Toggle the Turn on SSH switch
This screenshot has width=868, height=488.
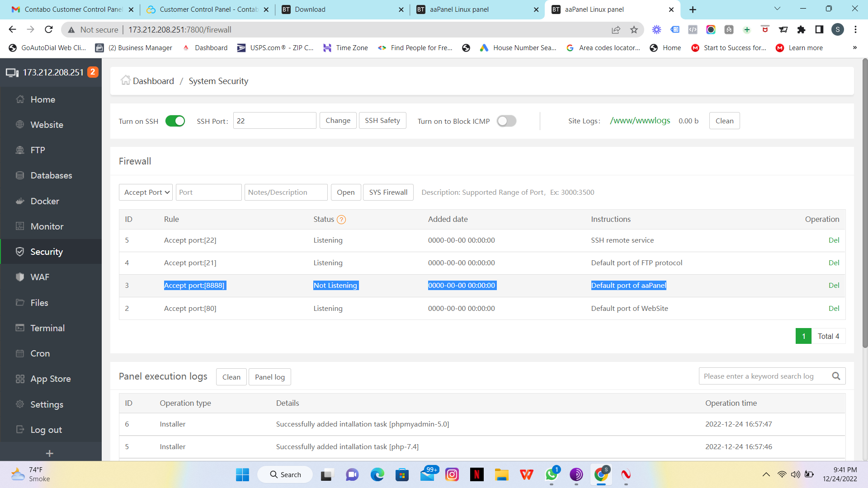pyautogui.click(x=175, y=121)
